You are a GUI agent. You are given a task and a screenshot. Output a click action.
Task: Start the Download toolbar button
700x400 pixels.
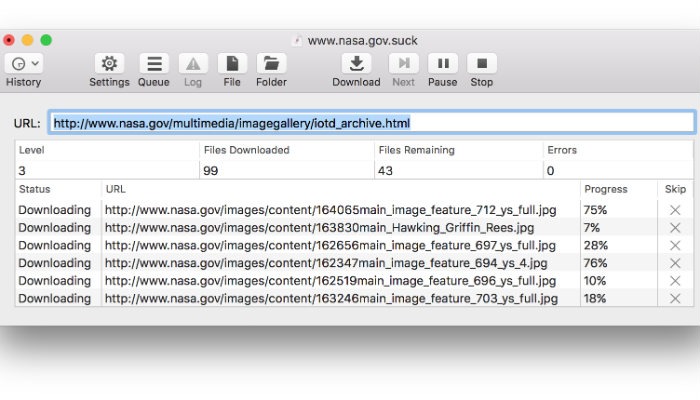coord(356,64)
